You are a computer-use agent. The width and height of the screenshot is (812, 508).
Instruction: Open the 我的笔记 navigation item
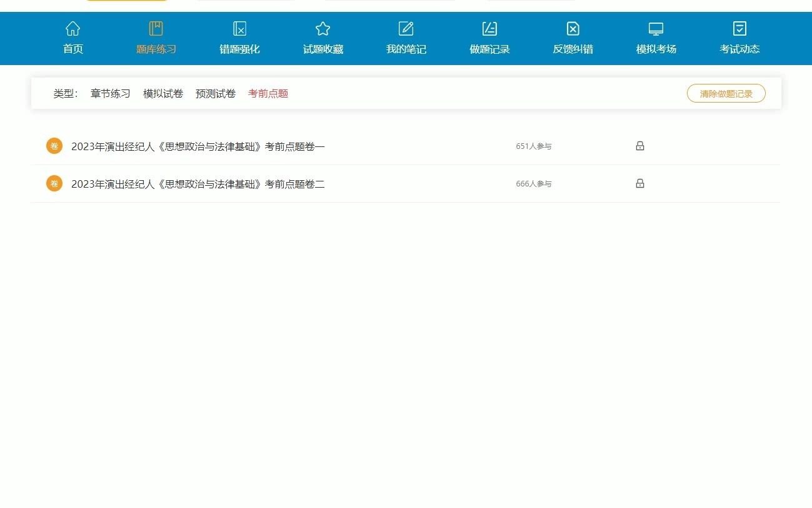(406, 49)
